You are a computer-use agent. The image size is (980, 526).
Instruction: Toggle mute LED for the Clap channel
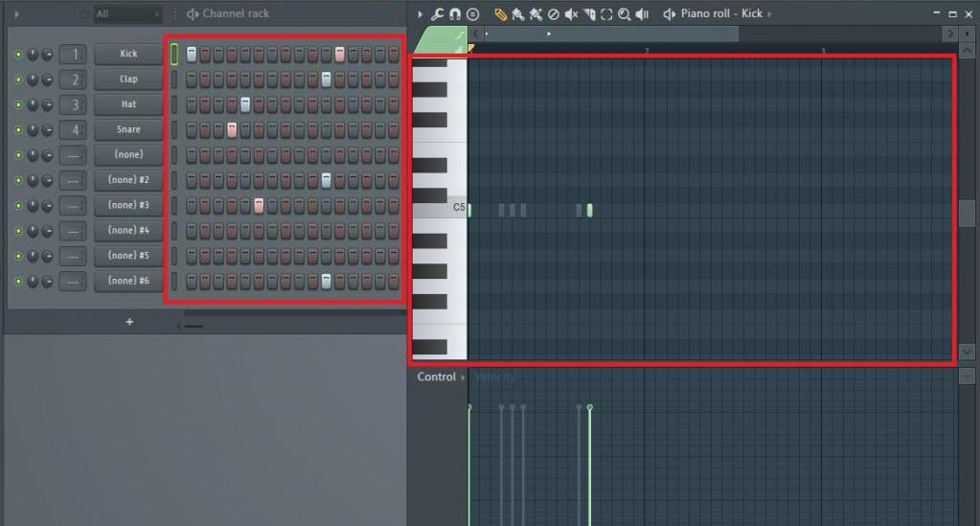click(x=18, y=80)
